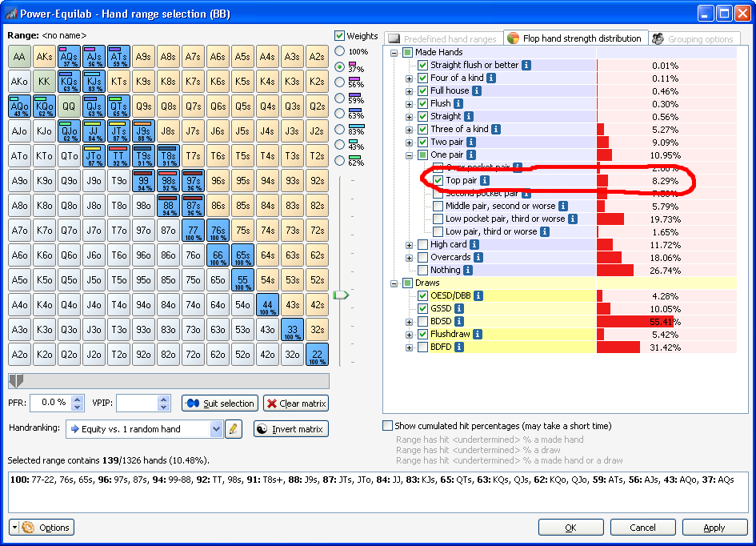Toggle the Weights checkbox
756x546 pixels.
[x=339, y=36]
